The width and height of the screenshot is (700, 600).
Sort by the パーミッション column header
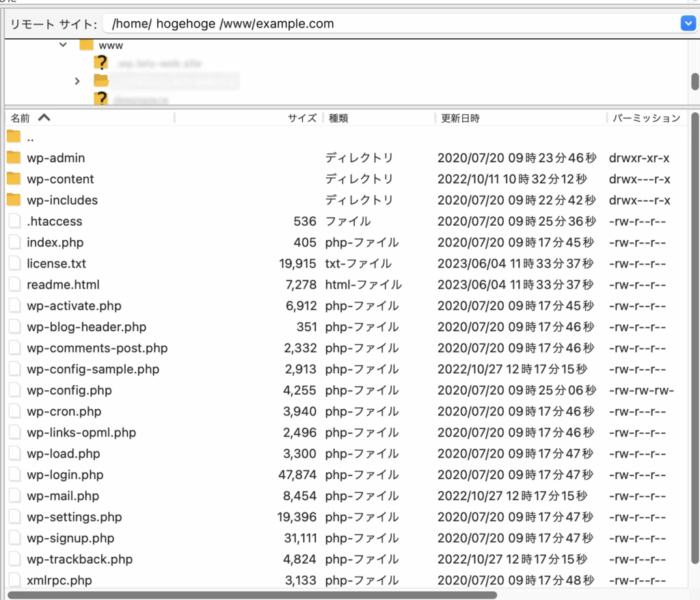click(x=646, y=118)
